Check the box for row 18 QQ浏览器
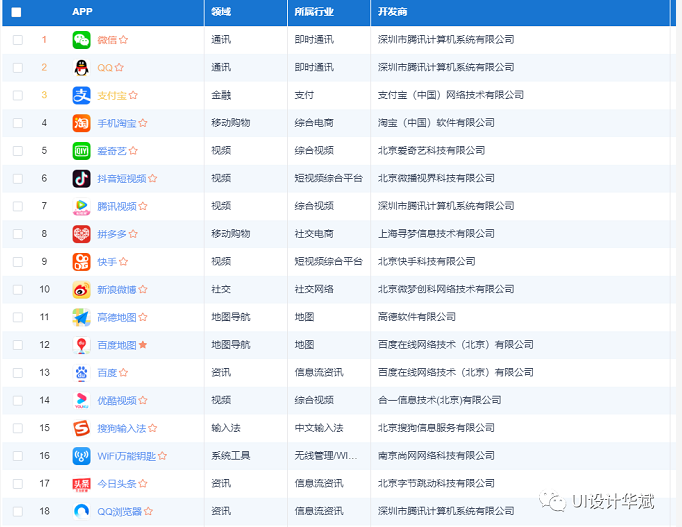The height and width of the screenshot is (527, 682). (x=18, y=512)
